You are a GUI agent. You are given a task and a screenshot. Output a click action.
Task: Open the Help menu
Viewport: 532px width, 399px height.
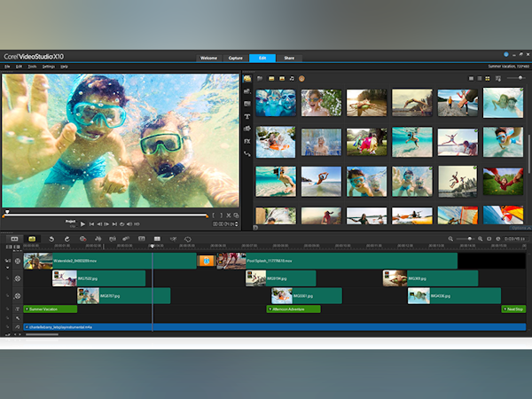point(64,66)
